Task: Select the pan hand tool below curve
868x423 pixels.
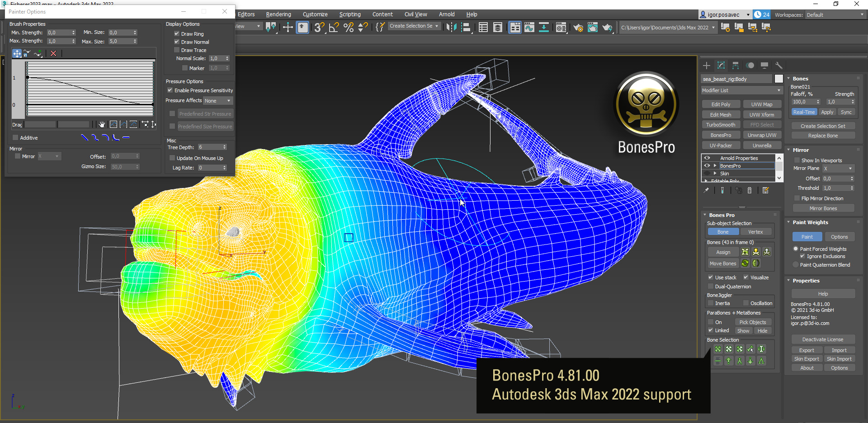Action: tap(102, 124)
